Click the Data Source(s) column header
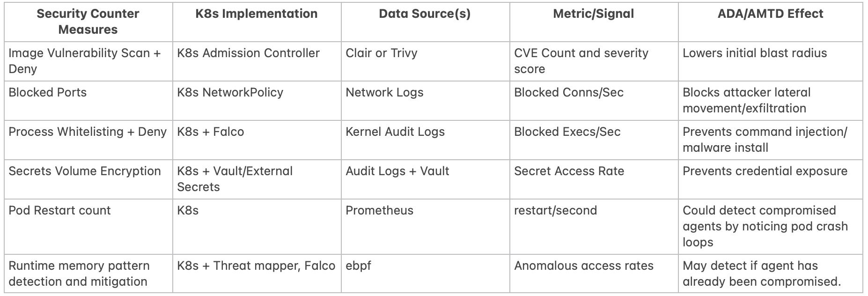This screenshot has width=868, height=296. pyautogui.click(x=425, y=14)
